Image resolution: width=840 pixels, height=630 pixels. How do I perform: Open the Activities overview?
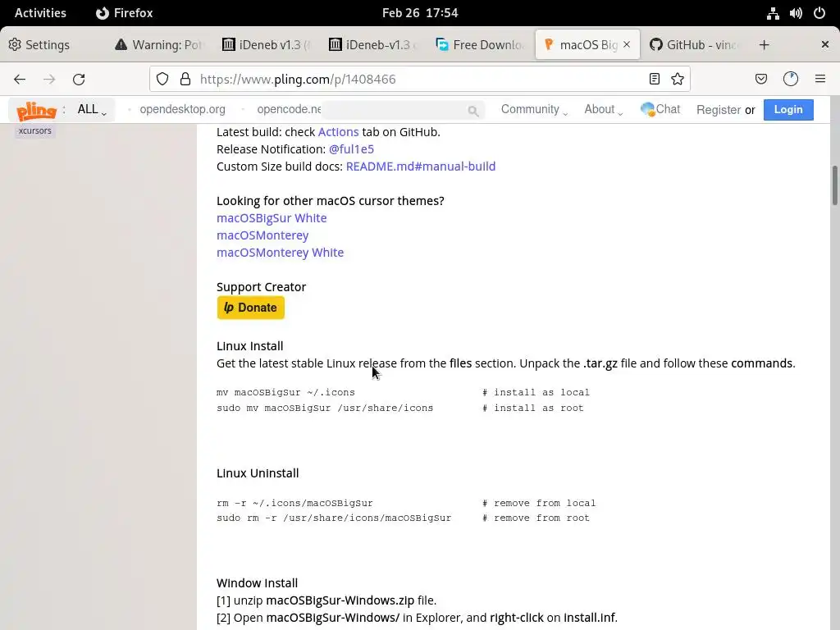pyautogui.click(x=40, y=13)
